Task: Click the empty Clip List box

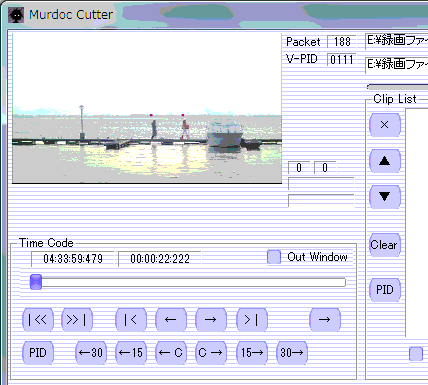Action: [x=417, y=223]
